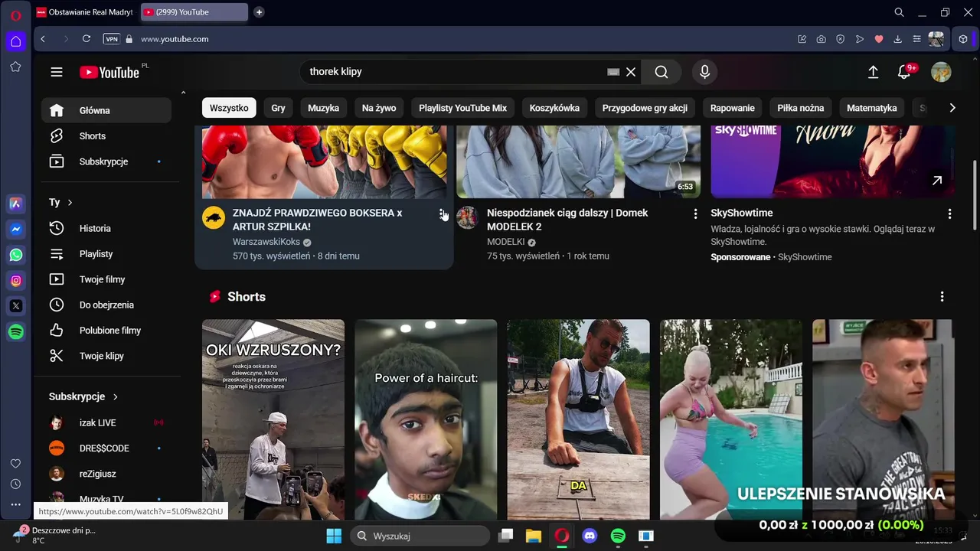Toggle the Opera VPN badge
This screenshot has height=551, width=980.
click(x=111, y=39)
